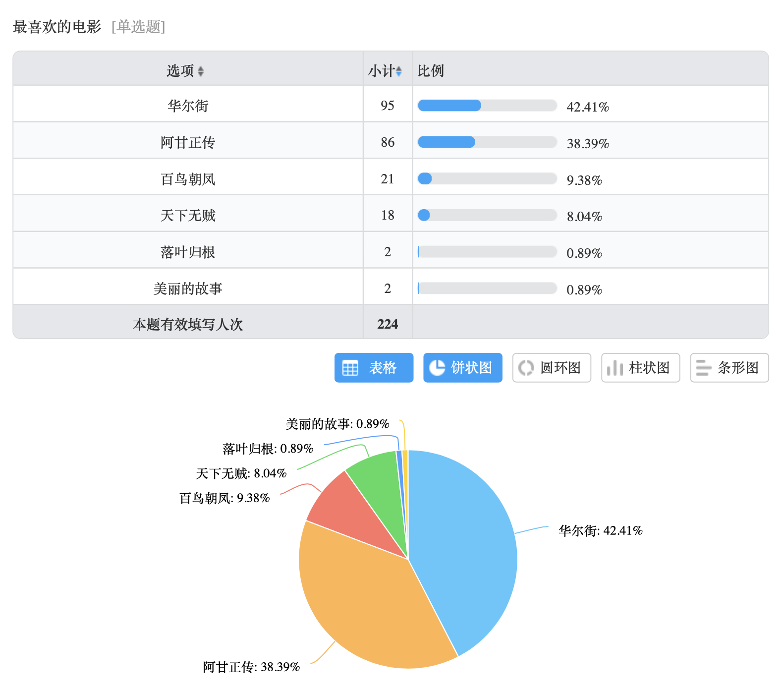Image resolution: width=784 pixels, height=693 pixels.
Task: Select the 阿甘正传 option cell
Action: pos(188,140)
